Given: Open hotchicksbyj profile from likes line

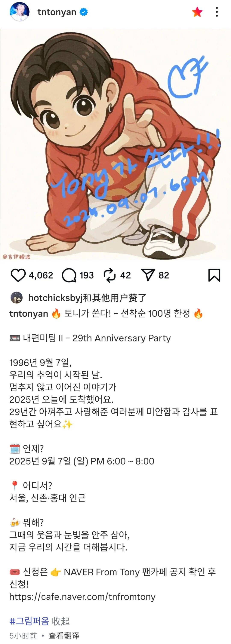Looking at the screenshot, I should tap(55, 298).
